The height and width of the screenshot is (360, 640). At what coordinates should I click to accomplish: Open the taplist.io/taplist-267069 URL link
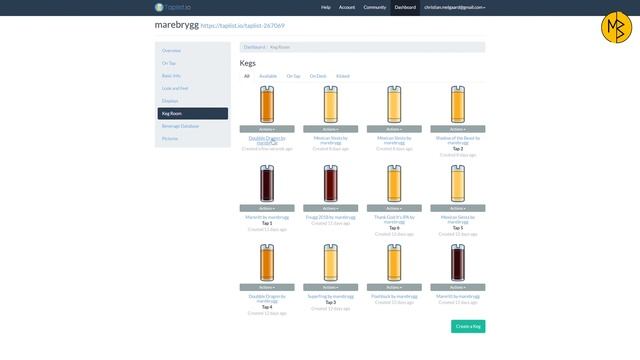[x=242, y=25]
